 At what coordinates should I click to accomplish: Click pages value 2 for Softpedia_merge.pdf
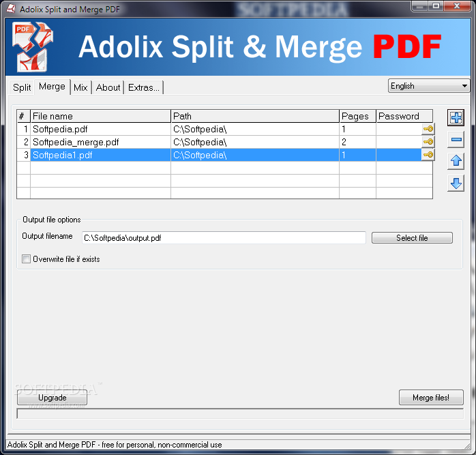(x=357, y=142)
